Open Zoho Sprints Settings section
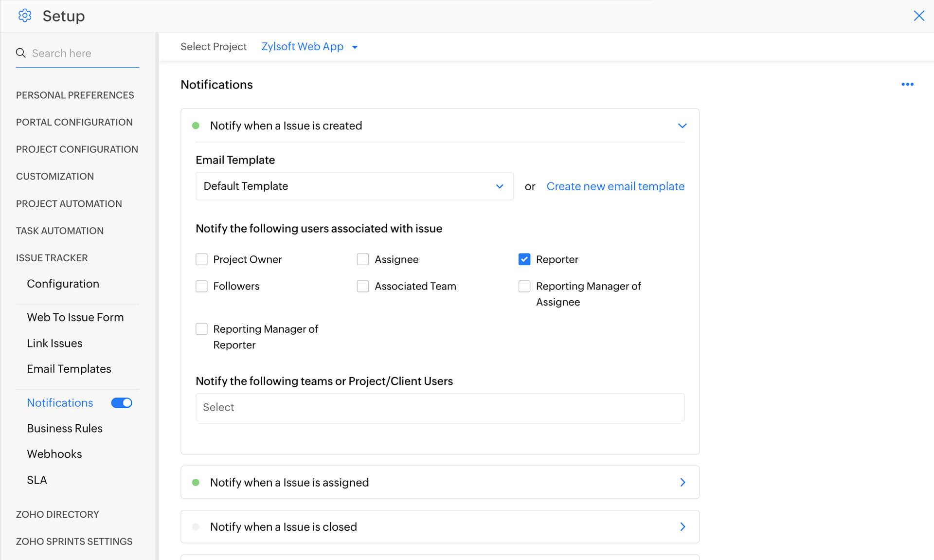The image size is (934, 560). (74, 542)
